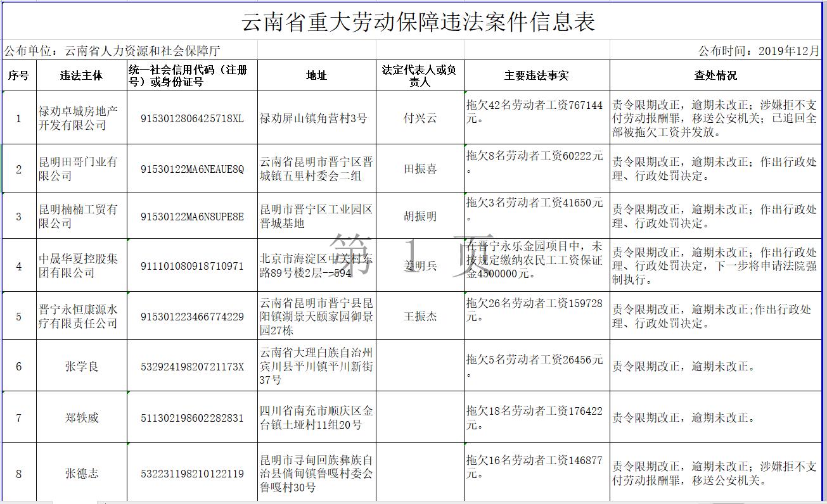
Task: Click the 主要违法事实 column header
Action: point(536,75)
